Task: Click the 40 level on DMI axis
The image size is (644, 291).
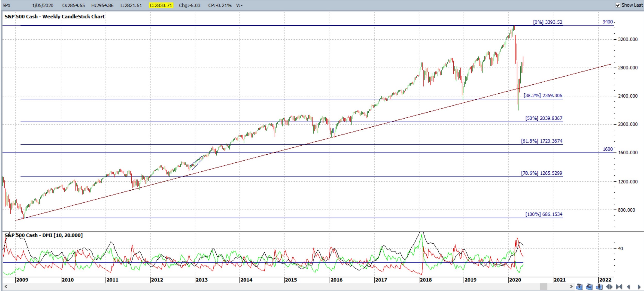Action: (x=621, y=249)
